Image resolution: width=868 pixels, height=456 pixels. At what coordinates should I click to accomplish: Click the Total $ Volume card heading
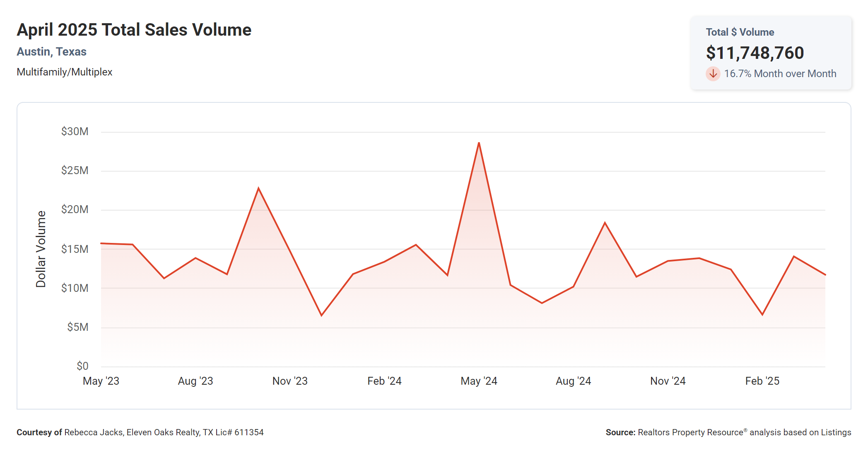pyautogui.click(x=740, y=32)
